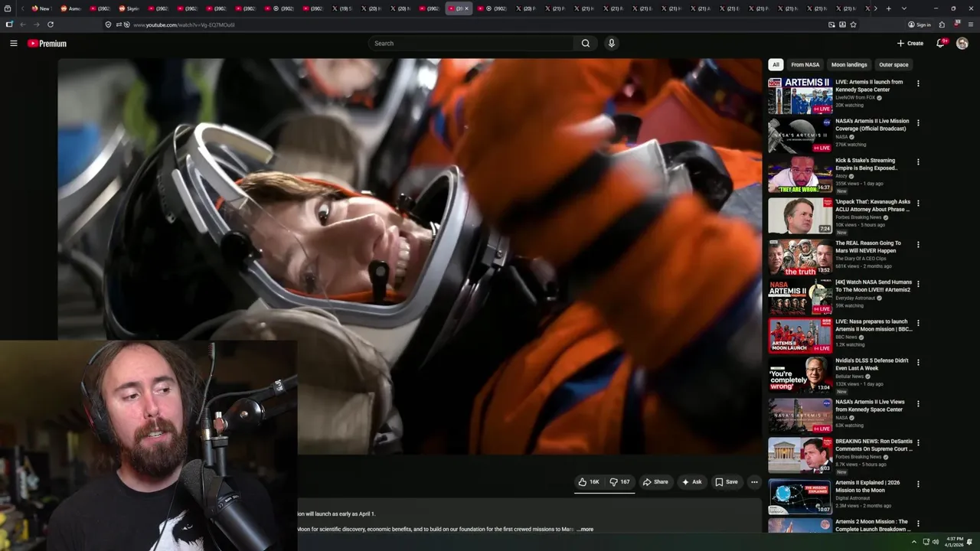Open NASA's Artemis II Live Mission thumbnail
Viewport: 980px width, 551px height.
(800, 135)
